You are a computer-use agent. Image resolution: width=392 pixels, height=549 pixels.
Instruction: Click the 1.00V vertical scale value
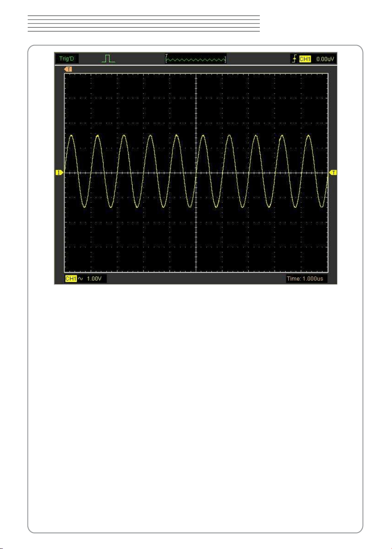tap(94, 279)
